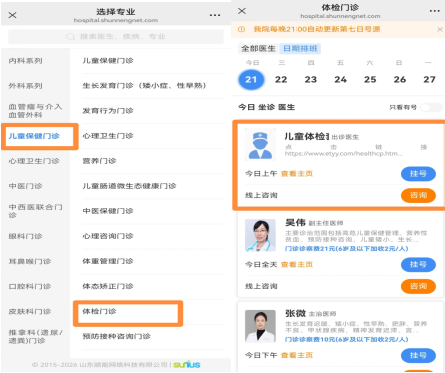Click 咨询 for 儿童体检 doctor
Viewport: 445px width, 373px height.
point(418,195)
